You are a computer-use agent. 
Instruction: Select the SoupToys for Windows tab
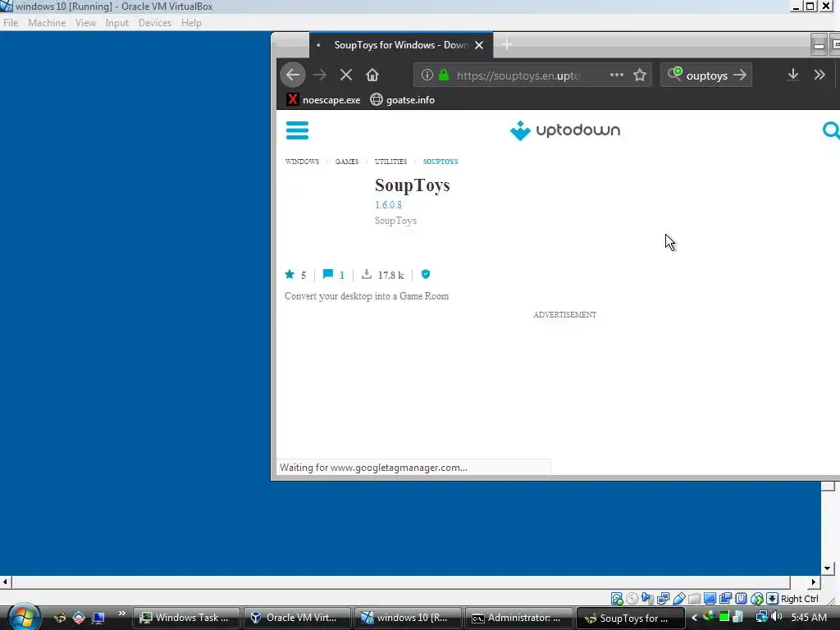[x=400, y=45]
